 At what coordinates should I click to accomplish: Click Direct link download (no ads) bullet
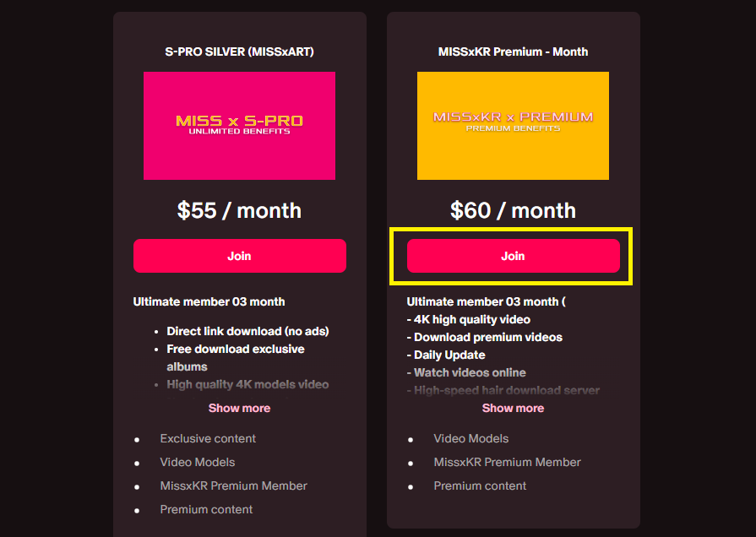[x=247, y=331]
